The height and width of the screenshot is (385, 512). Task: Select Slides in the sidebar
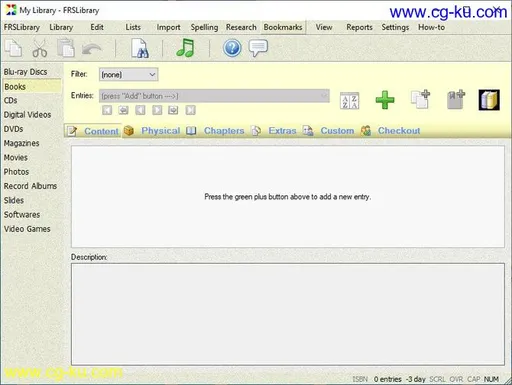[14, 200]
